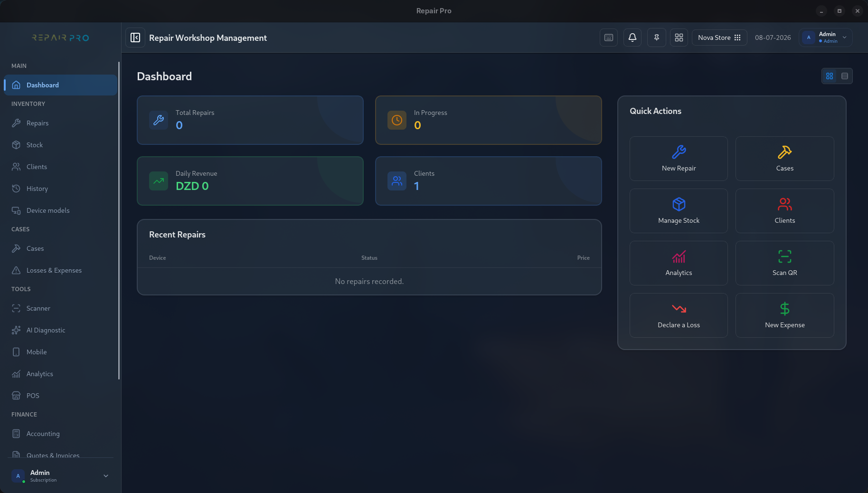Viewport: 868px width, 493px height.
Task: Open Stock from the sidebar
Action: [x=60, y=145]
